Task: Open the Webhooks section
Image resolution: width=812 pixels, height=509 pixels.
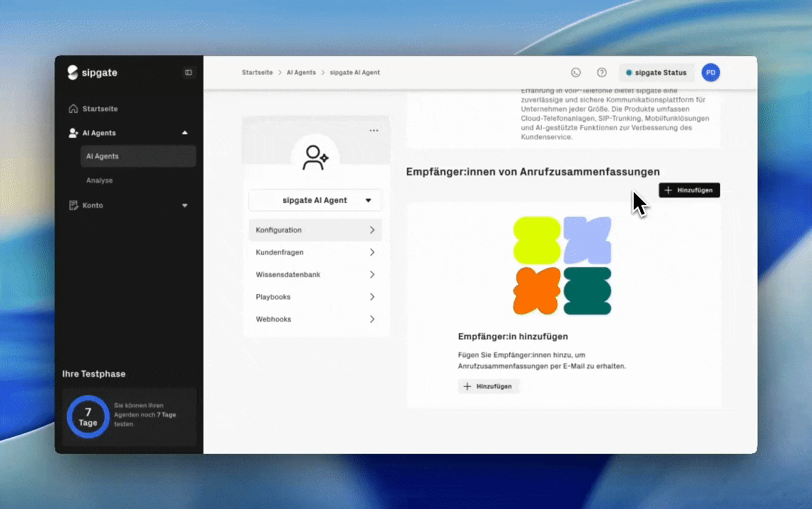Action: (x=315, y=319)
